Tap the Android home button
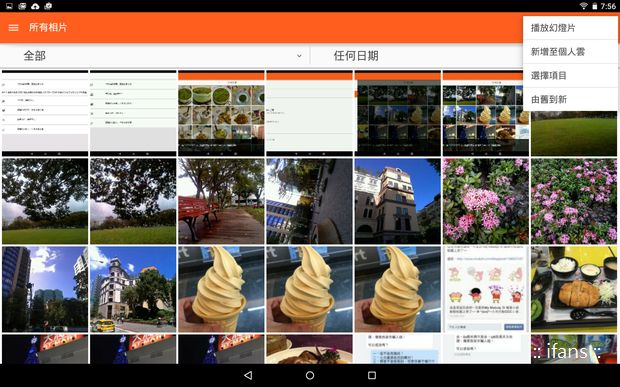Image resolution: width=620 pixels, height=387 pixels. (x=310, y=375)
